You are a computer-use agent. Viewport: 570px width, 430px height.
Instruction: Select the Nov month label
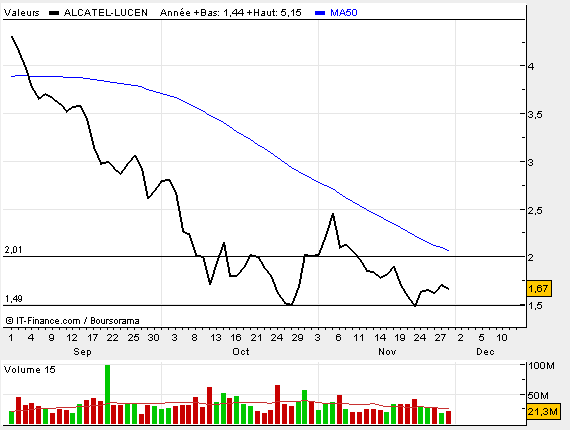(x=387, y=351)
